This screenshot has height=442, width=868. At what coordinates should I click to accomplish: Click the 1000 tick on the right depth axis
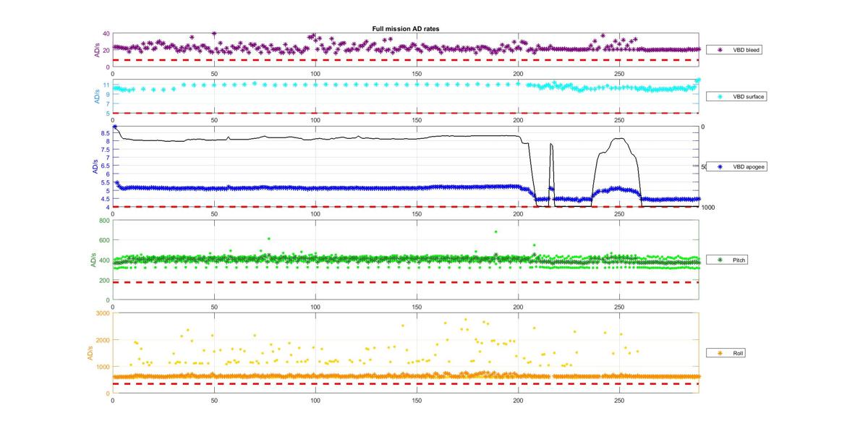[x=708, y=207]
